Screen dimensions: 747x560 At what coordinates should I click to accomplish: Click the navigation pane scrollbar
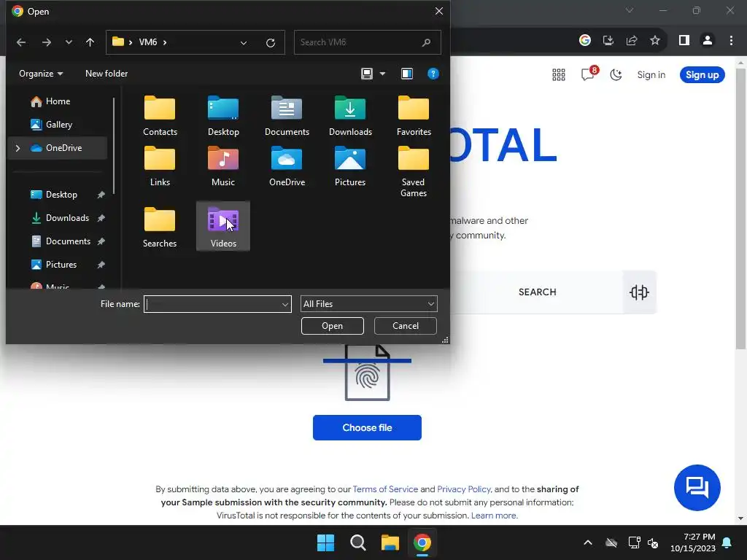pyautogui.click(x=114, y=146)
